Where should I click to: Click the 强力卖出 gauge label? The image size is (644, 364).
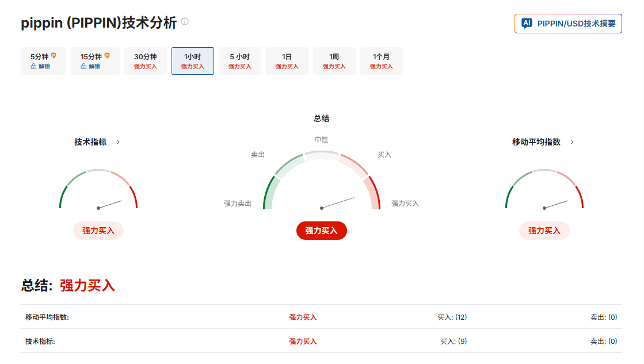(x=237, y=204)
